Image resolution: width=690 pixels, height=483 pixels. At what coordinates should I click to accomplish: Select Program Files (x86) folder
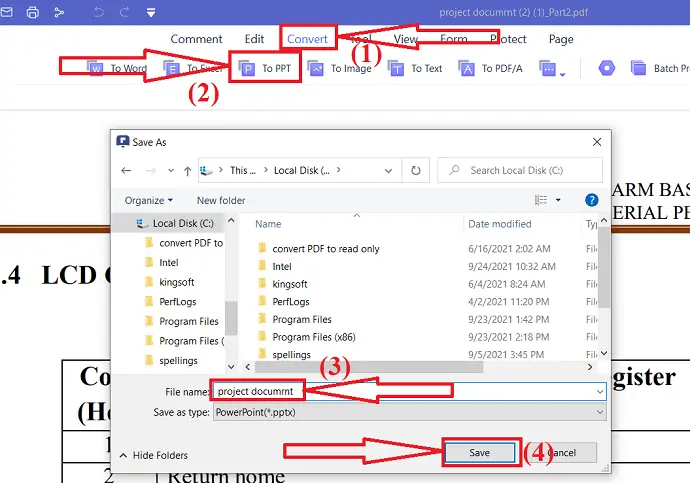click(306, 337)
